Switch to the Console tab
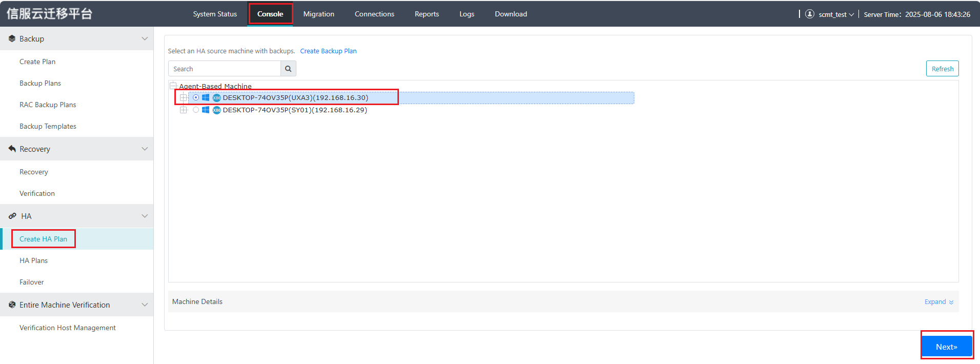This screenshot has height=364, width=980. [270, 14]
